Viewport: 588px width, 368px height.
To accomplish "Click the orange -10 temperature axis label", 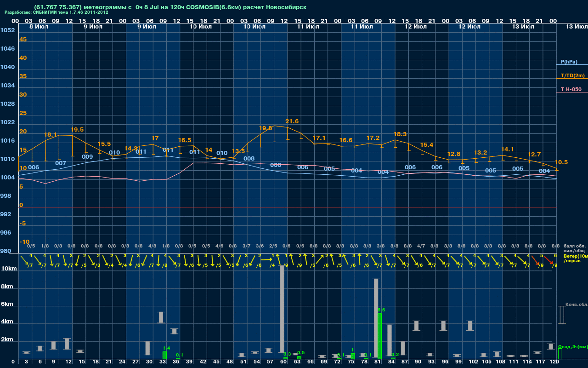I will click(24, 242).
